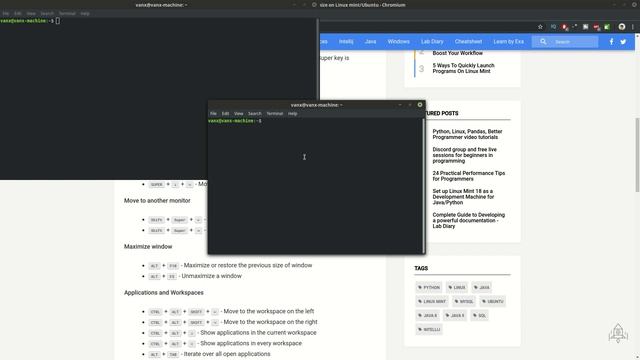Select the PYTHON tag
The image size is (640, 360).
pyautogui.click(x=429, y=287)
